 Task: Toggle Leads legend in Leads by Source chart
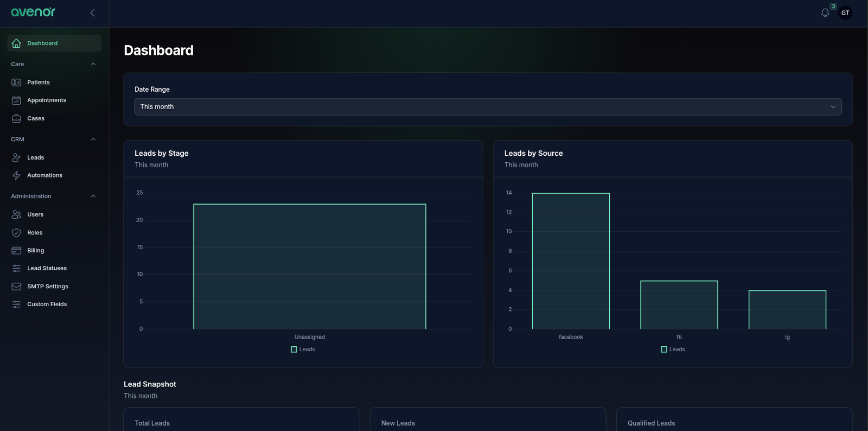(x=673, y=350)
